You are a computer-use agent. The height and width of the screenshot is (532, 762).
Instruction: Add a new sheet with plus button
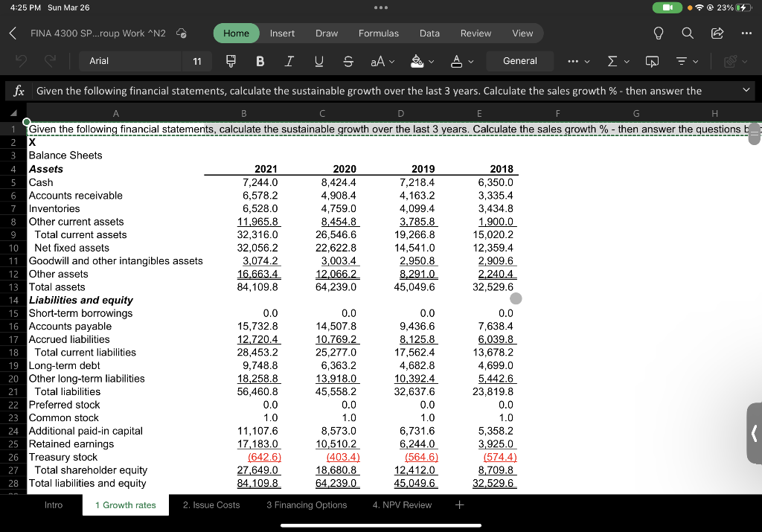coord(459,505)
